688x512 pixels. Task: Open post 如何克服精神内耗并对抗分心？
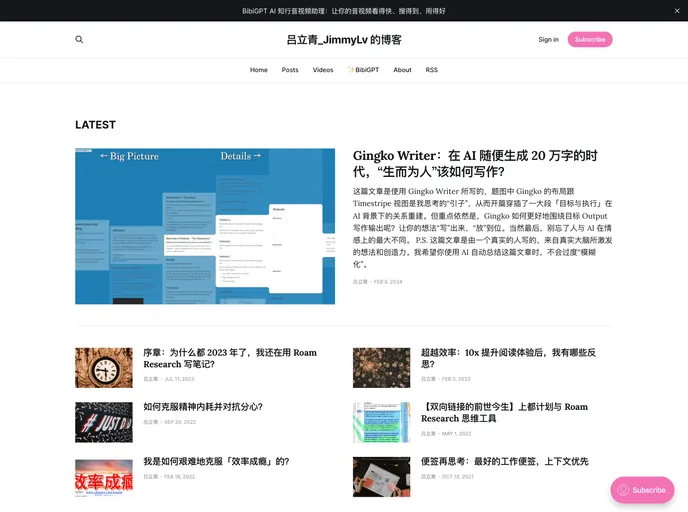(x=203, y=407)
